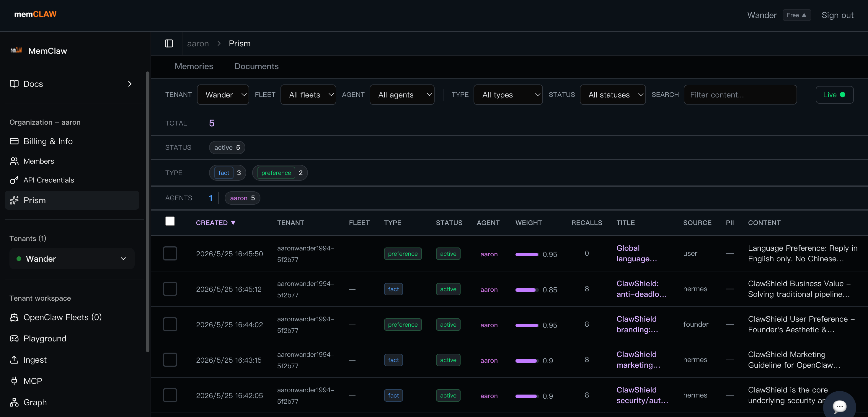Image resolution: width=868 pixels, height=417 pixels.
Task: Click the ClawShield anti-deadlo memory title
Action: tap(641, 289)
